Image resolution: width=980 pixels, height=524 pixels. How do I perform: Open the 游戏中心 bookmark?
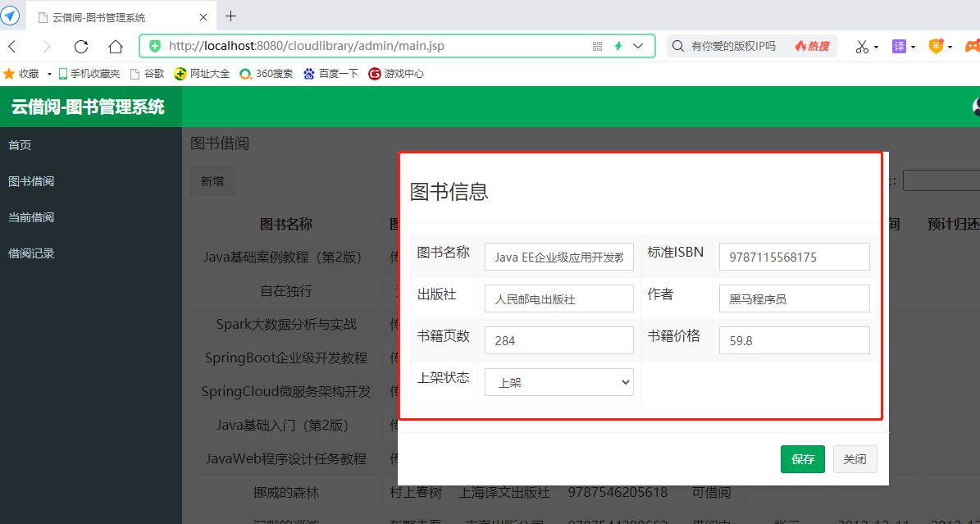396,74
